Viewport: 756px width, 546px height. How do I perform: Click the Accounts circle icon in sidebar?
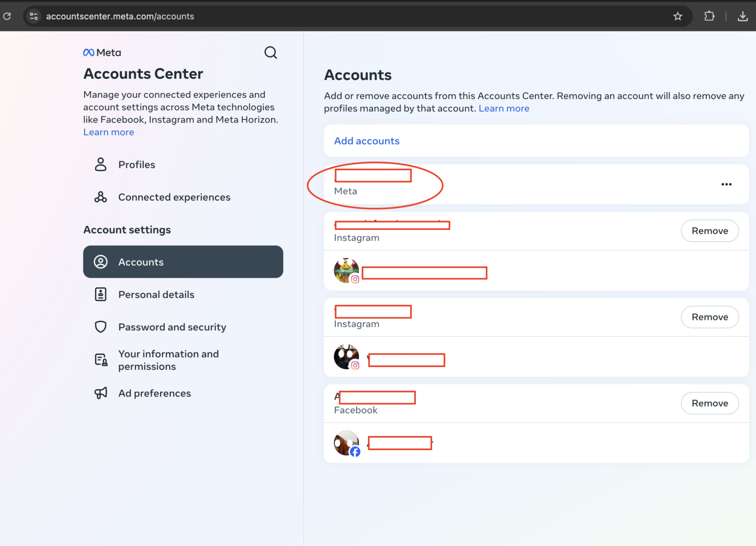(101, 262)
